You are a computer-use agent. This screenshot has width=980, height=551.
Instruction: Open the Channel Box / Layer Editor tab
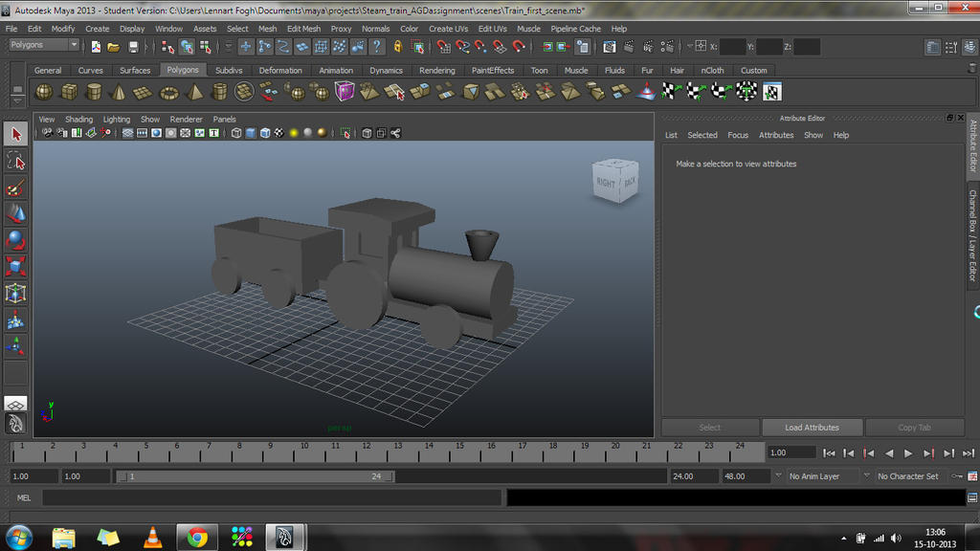click(x=973, y=235)
